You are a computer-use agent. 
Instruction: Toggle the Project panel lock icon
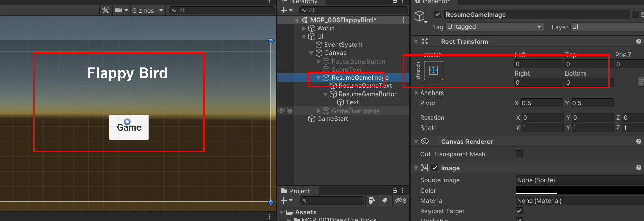pos(395,191)
